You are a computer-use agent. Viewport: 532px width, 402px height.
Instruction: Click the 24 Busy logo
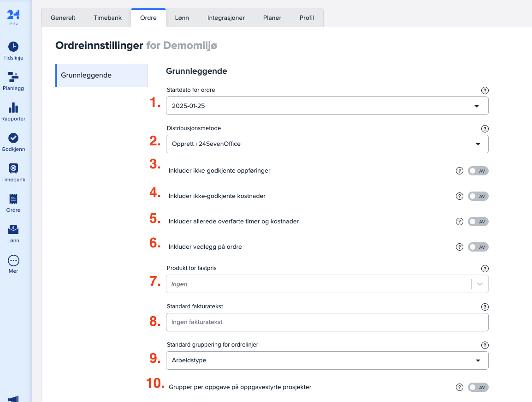(13, 17)
